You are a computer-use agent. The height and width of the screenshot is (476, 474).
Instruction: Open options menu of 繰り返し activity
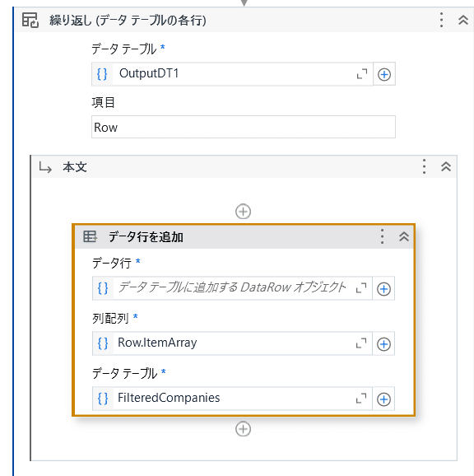(441, 20)
